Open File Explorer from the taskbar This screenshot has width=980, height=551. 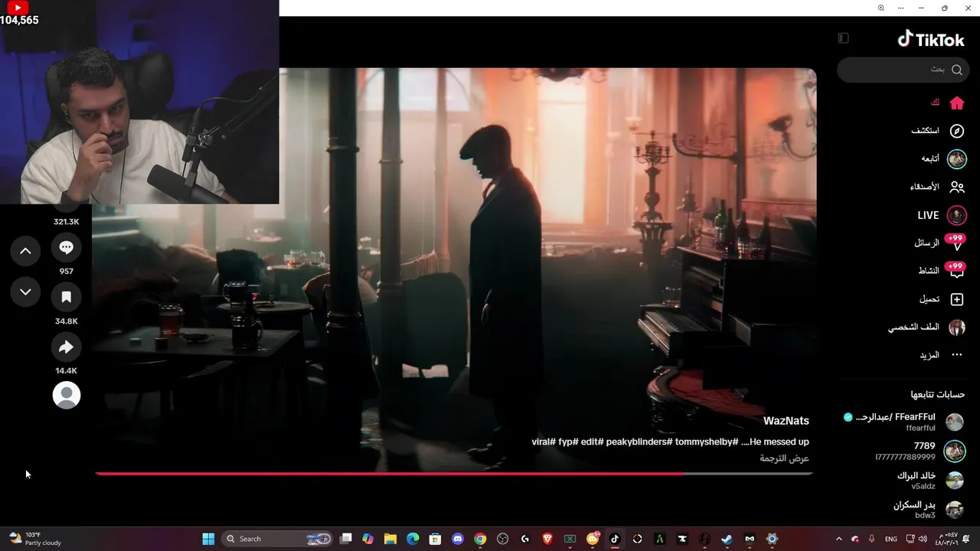pos(390,539)
